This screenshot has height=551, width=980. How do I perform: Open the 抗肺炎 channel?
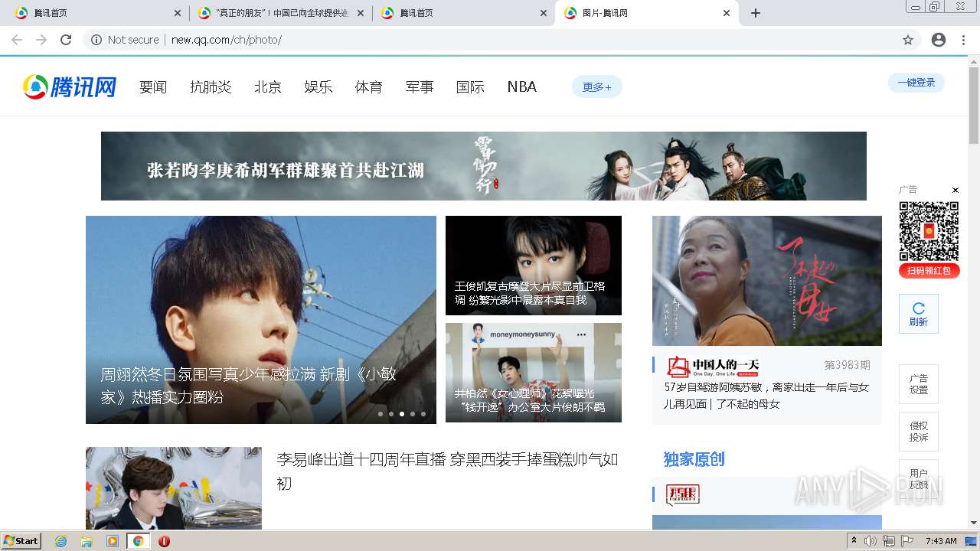[x=211, y=87]
